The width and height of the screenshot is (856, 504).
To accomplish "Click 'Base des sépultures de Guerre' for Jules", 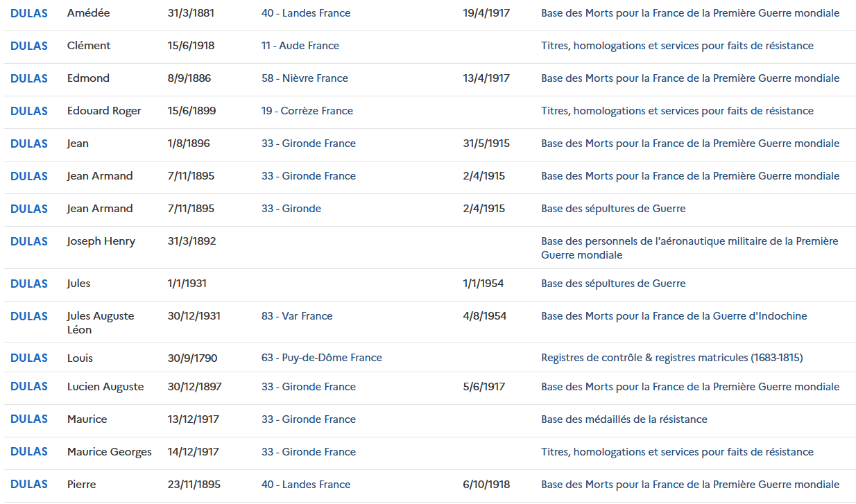I will 613,284.
